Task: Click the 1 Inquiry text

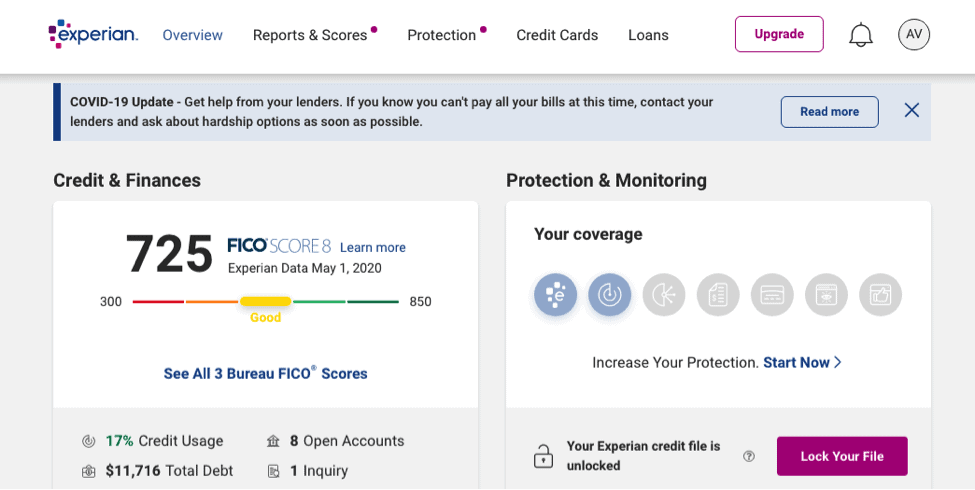Action: coord(319,471)
